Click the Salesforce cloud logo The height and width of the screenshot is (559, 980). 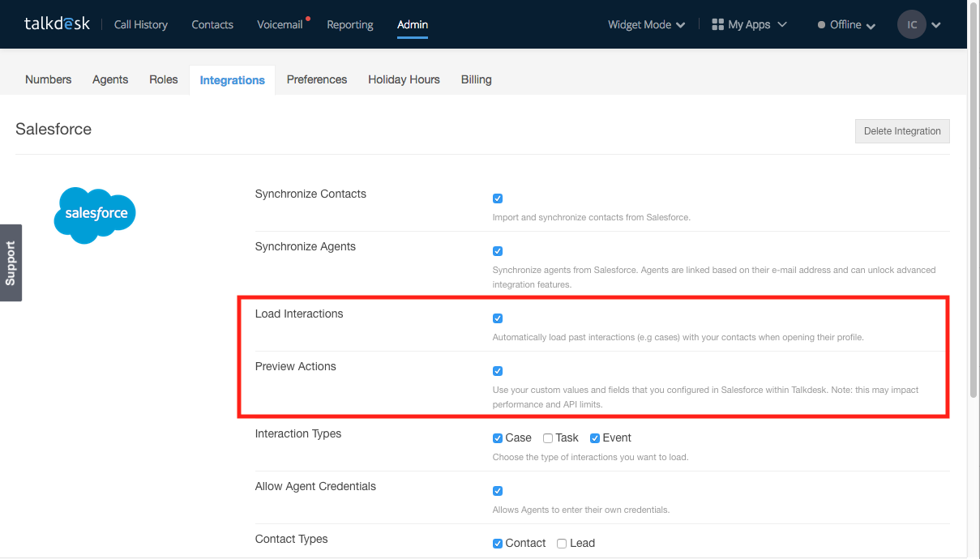(x=95, y=215)
